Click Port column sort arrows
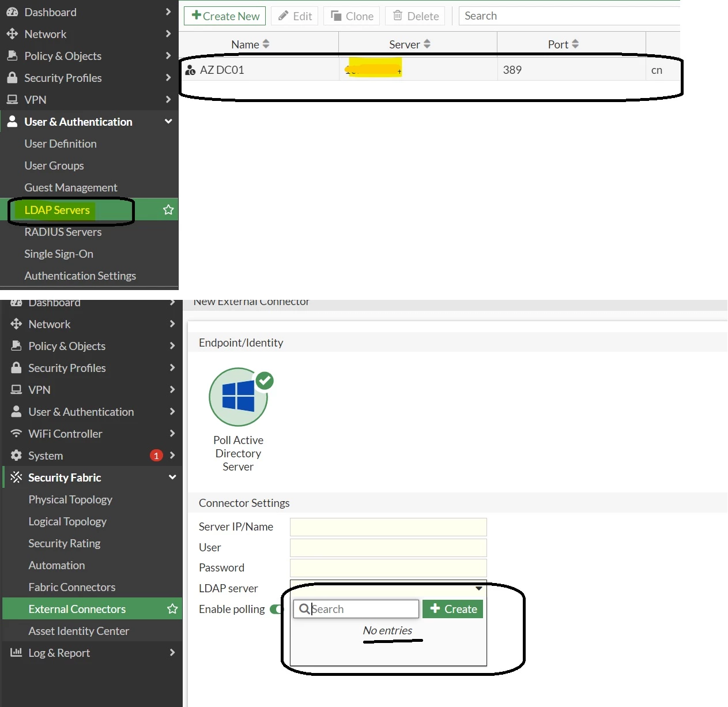 (575, 44)
